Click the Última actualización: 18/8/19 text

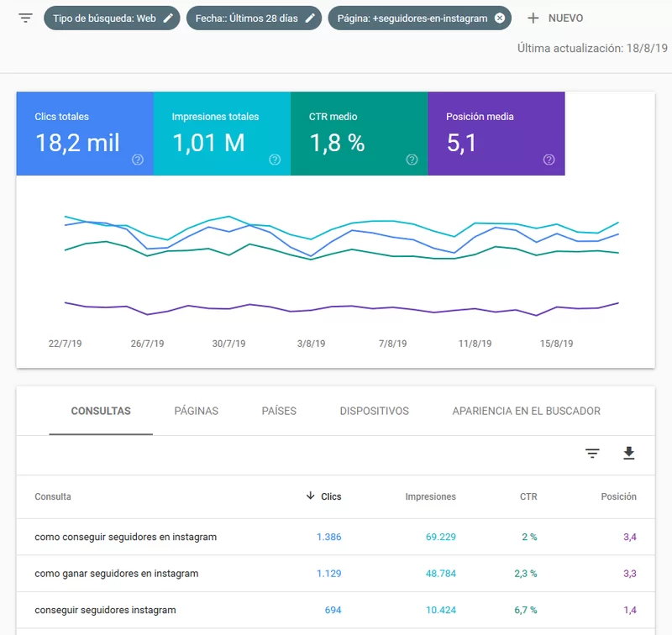click(x=592, y=48)
